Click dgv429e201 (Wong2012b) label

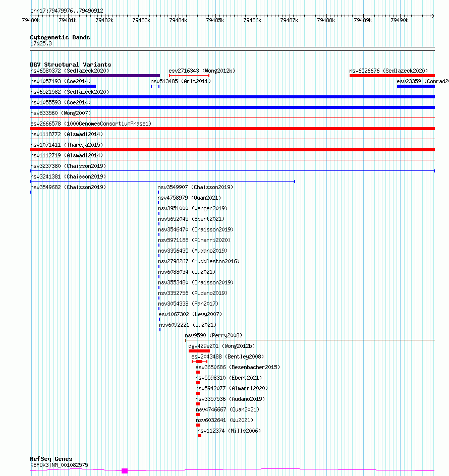pos(221,346)
